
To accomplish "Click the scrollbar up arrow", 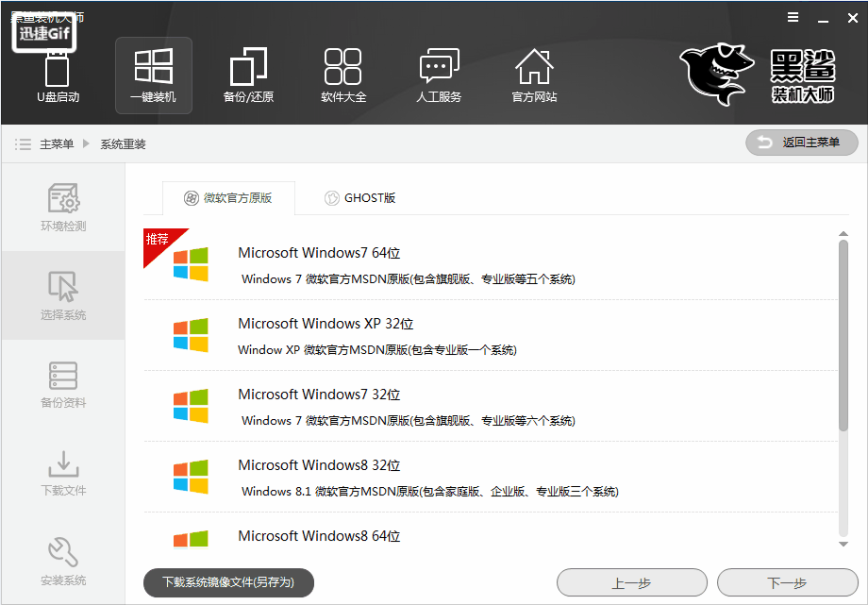I will pyautogui.click(x=843, y=234).
